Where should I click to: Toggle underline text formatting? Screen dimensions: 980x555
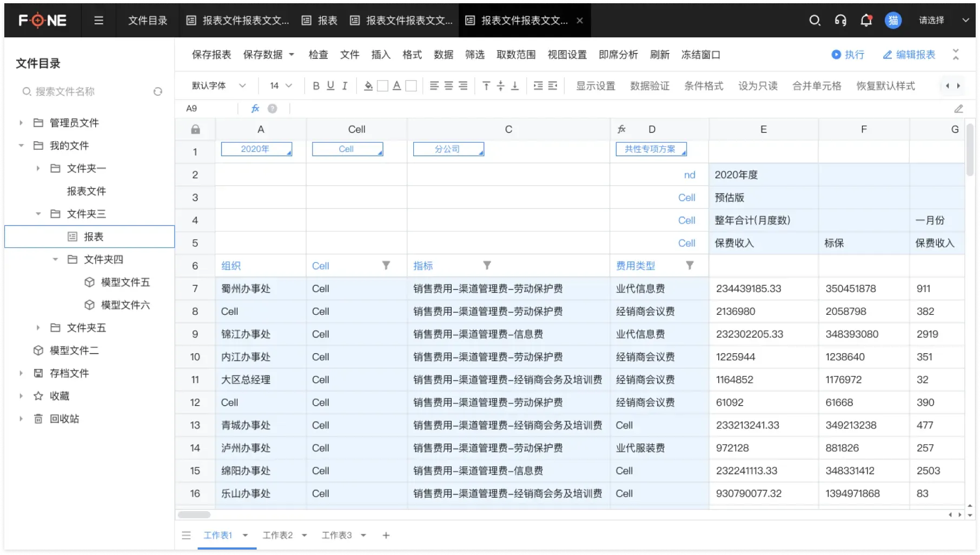pyautogui.click(x=330, y=86)
